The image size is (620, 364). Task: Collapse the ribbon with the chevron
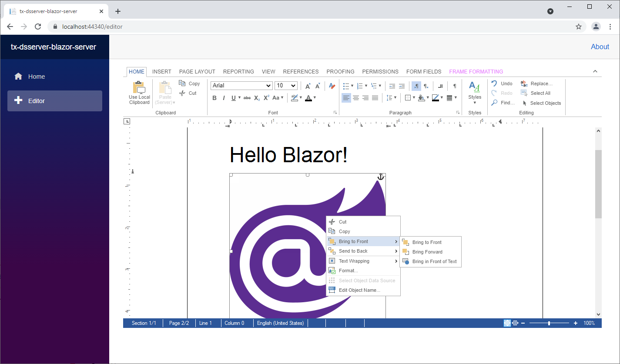pyautogui.click(x=595, y=71)
